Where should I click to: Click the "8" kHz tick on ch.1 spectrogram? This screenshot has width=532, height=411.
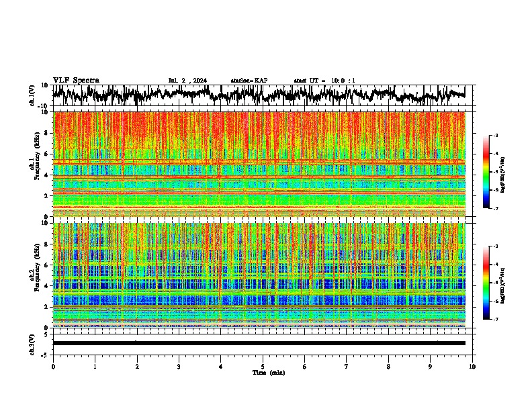47,133
